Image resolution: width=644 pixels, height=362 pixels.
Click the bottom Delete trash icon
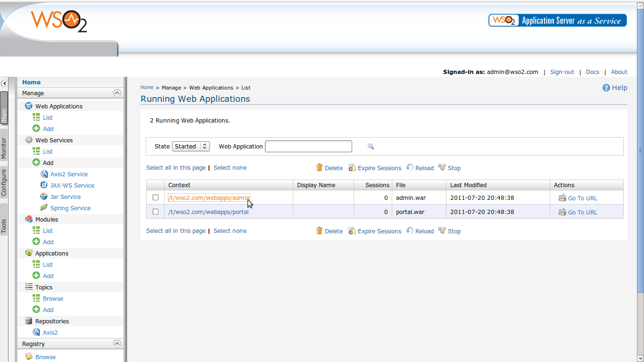(x=320, y=231)
